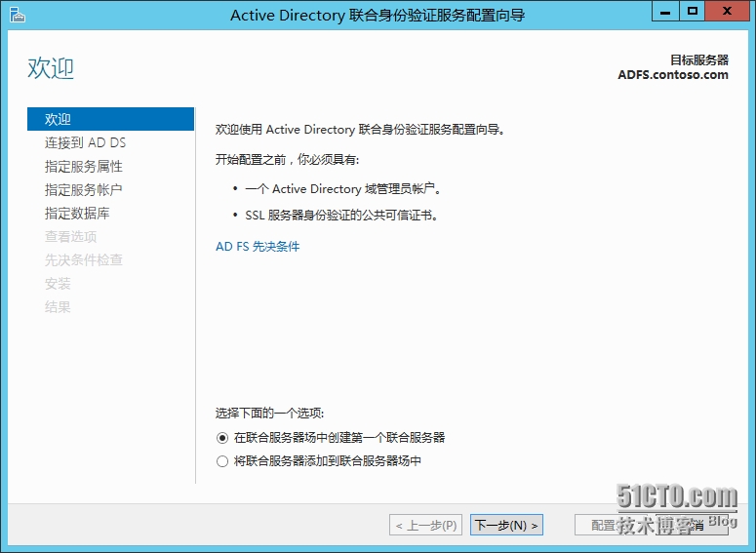Maximize the configuration wizard window
The image size is (756, 553).
[693, 12]
